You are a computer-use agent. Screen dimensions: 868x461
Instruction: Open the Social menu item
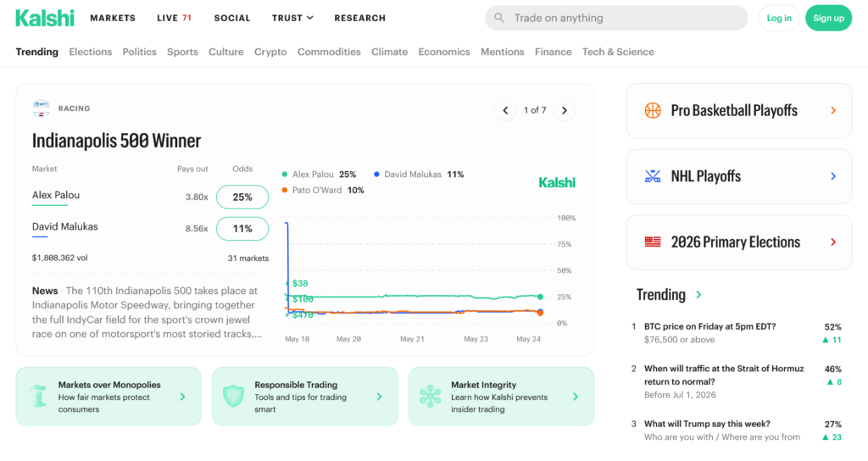[232, 19]
